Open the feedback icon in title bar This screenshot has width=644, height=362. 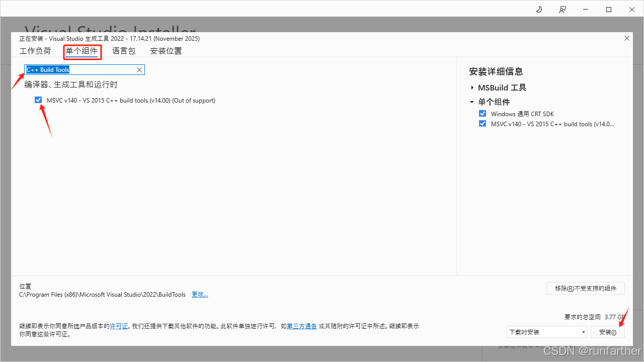562,10
